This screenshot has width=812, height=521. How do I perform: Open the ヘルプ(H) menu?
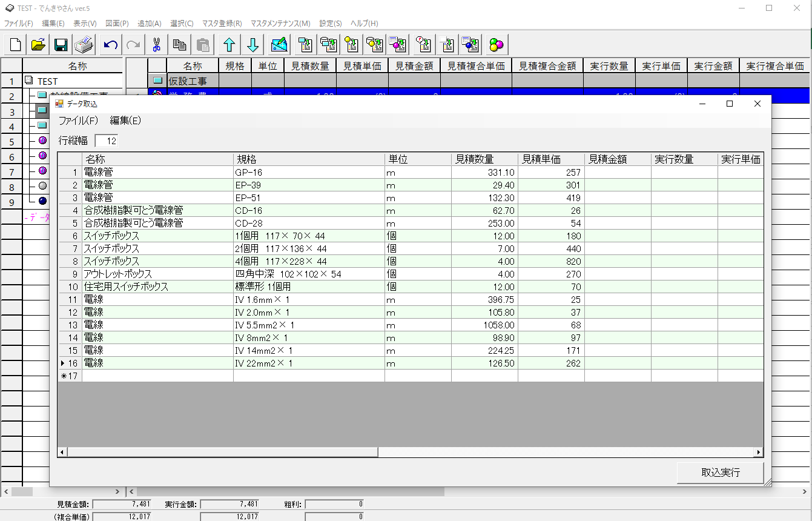point(364,24)
